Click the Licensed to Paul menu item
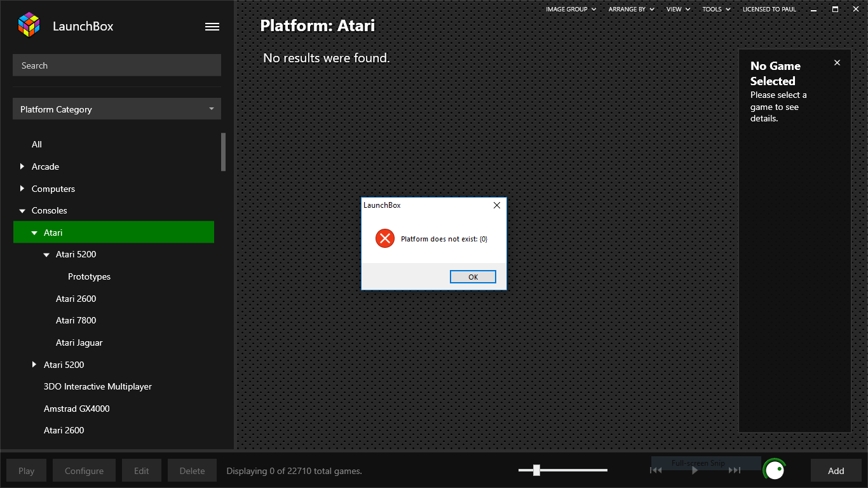The height and width of the screenshot is (488, 868). pos(770,10)
